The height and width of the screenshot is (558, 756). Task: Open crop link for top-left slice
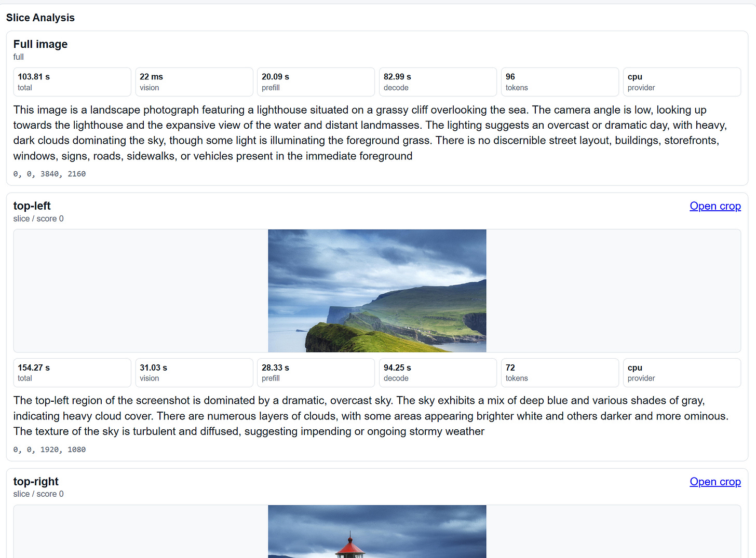click(x=715, y=206)
